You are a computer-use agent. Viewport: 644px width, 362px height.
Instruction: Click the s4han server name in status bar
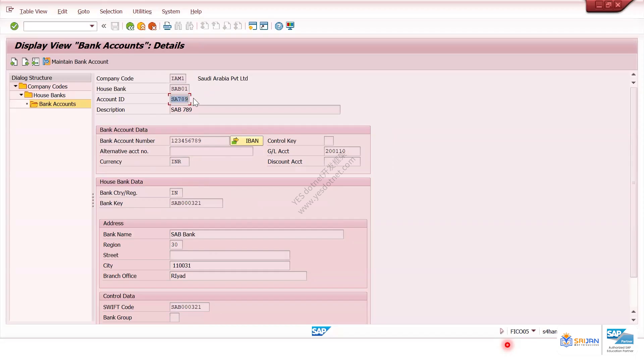click(550, 331)
